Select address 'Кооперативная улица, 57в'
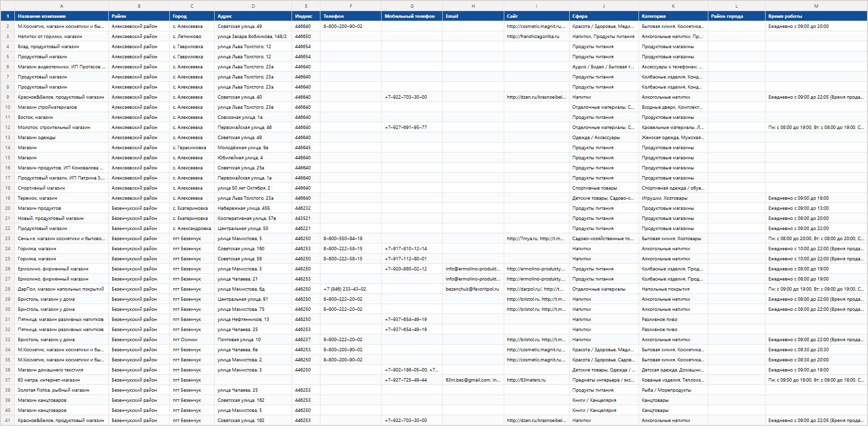The height and width of the screenshot is (434, 868). [253, 218]
